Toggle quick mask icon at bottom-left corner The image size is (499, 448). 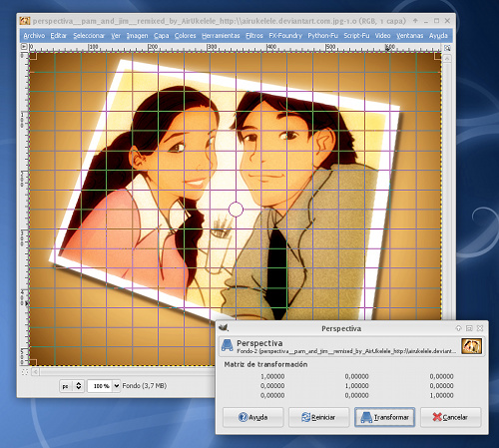coord(25,372)
